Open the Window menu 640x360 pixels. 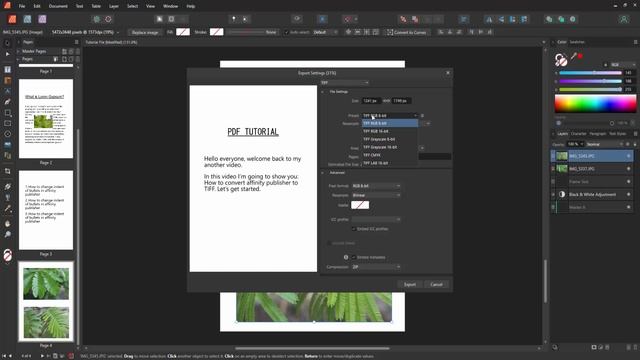point(170,6)
